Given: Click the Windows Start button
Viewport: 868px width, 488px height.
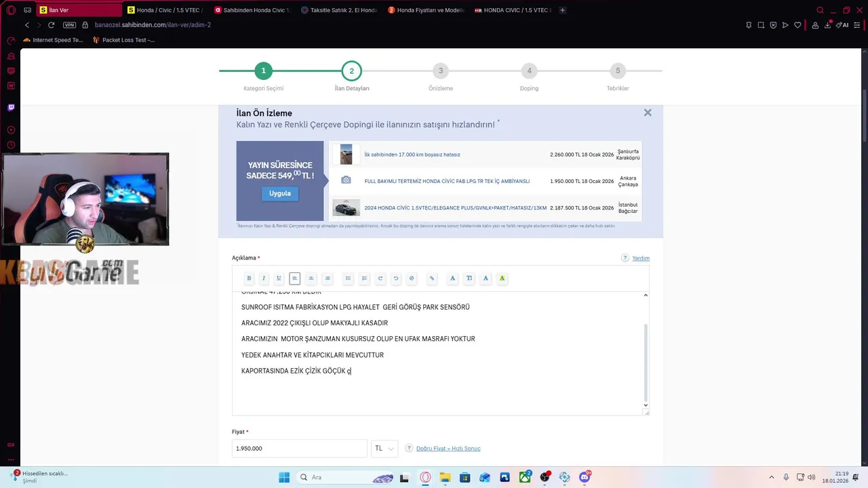Looking at the screenshot, I should tap(284, 477).
